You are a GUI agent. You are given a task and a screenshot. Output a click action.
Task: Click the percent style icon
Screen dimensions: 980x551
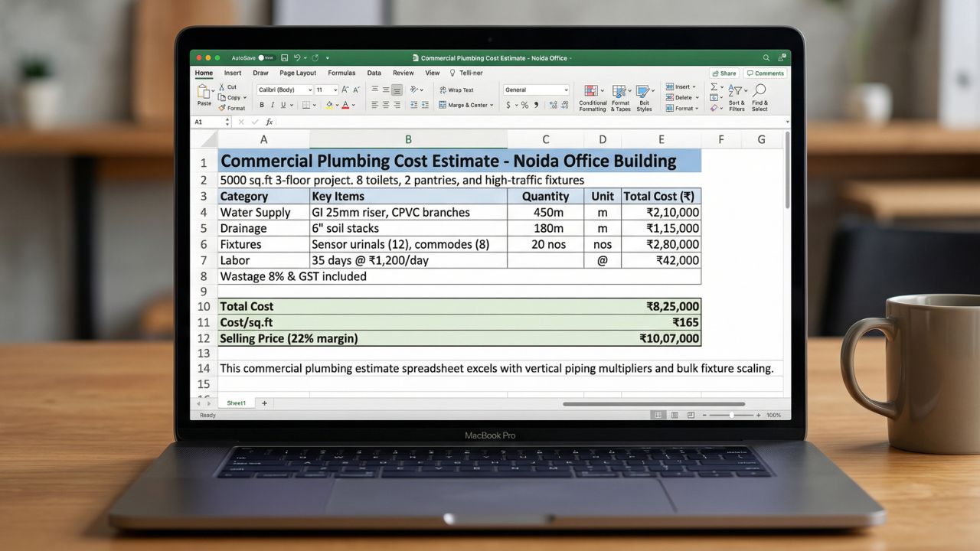click(524, 105)
